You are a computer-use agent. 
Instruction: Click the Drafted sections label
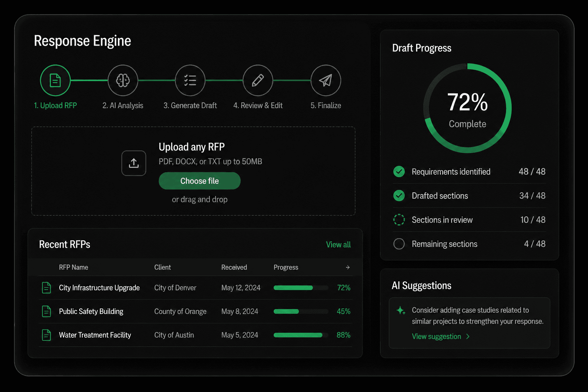440,196
